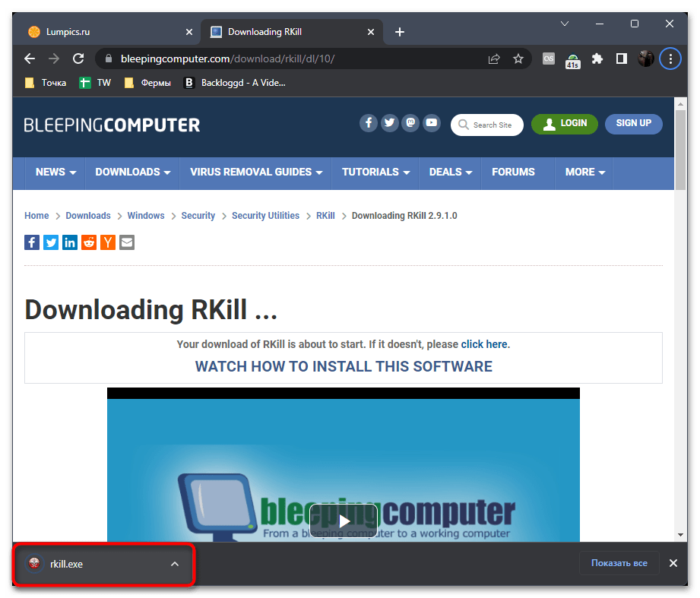The image size is (700, 598).
Task: Reload the page with the refresh icon
Action: coord(78,59)
